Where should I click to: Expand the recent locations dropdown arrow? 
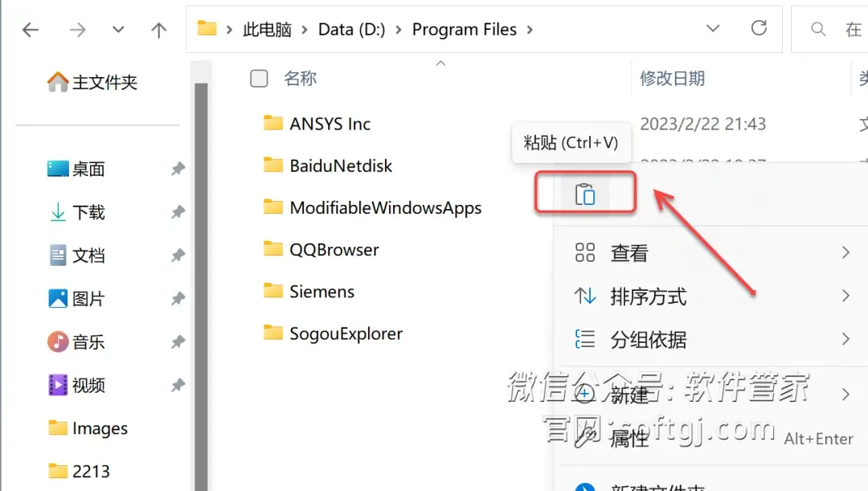click(118, 30)
